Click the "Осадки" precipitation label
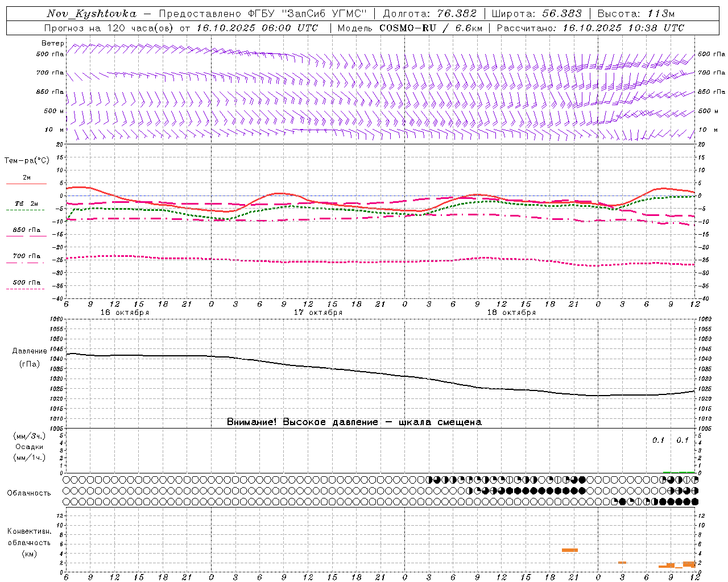This screenshot has height=582, width=728. click(30, 447)
